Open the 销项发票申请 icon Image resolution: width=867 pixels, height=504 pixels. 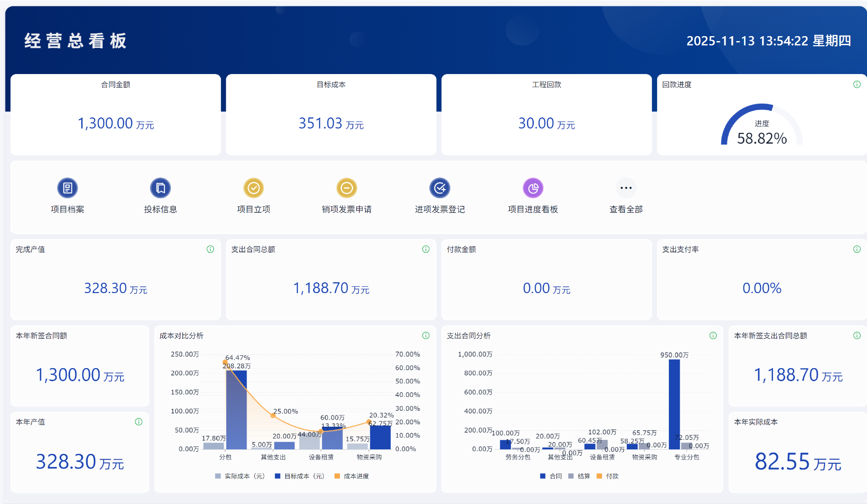346,188
